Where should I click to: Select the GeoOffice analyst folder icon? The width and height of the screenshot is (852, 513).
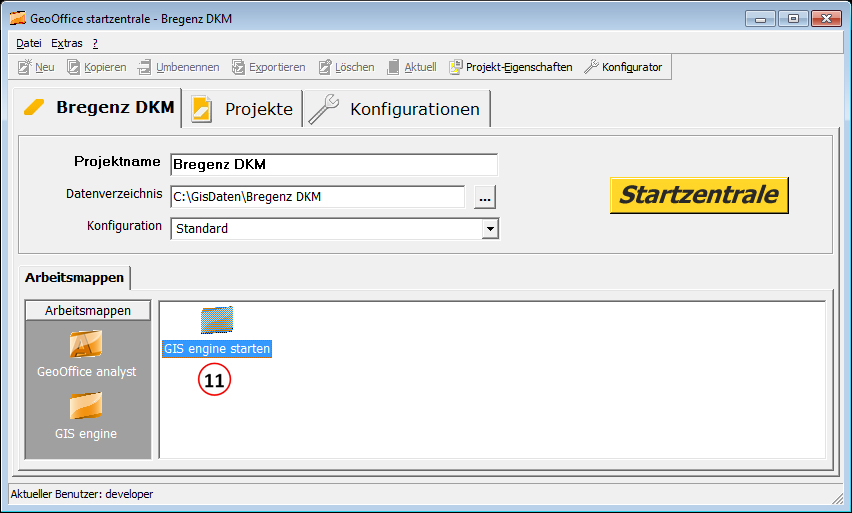(86, 345)
